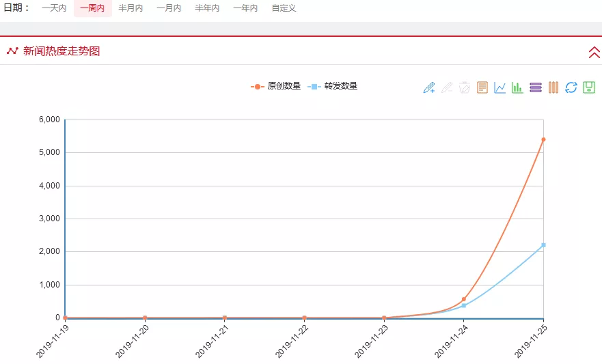Switch to tiled columns orange icon

tap(553, 87)
